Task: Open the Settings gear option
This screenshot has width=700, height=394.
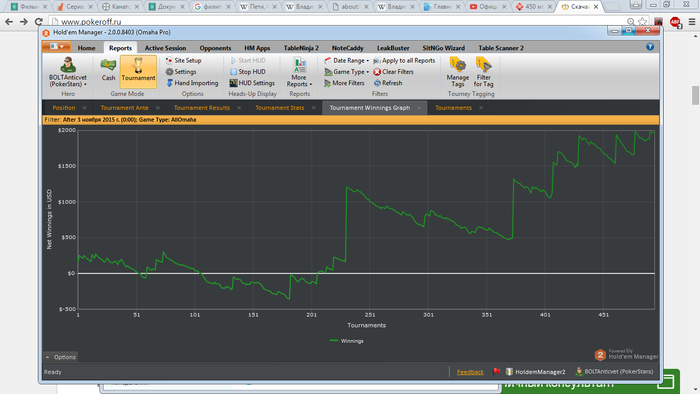Action: [x=181, y=71]
